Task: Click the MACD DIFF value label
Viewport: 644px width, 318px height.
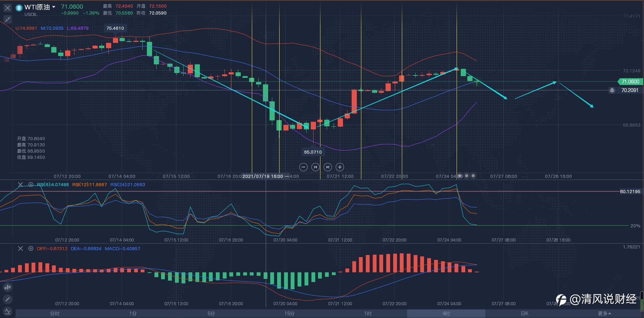Action: pos(52,248)
